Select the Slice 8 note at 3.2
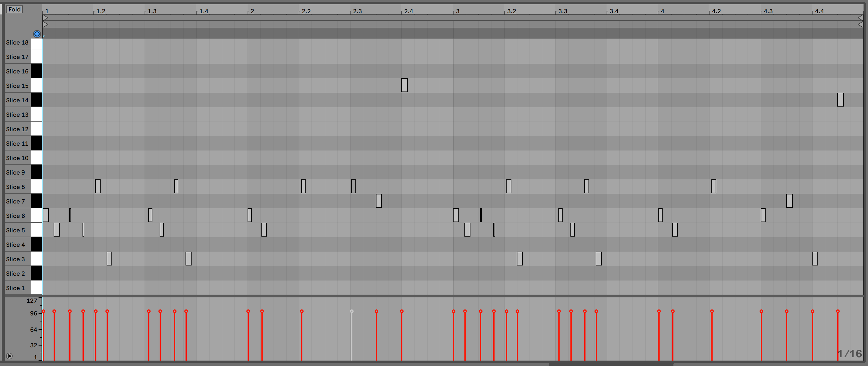Image resolution: width=868 pixels, height=366 pixels. coord(508,186)
